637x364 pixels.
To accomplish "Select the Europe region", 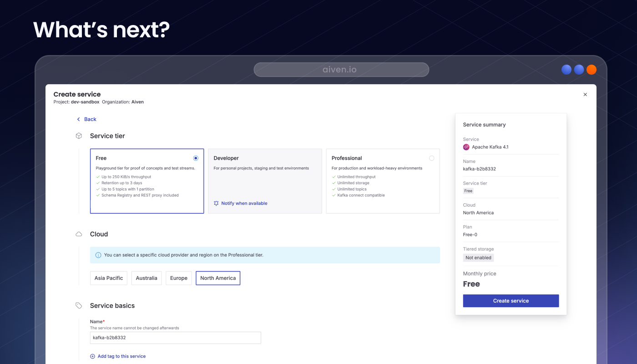I will (179, 278).
